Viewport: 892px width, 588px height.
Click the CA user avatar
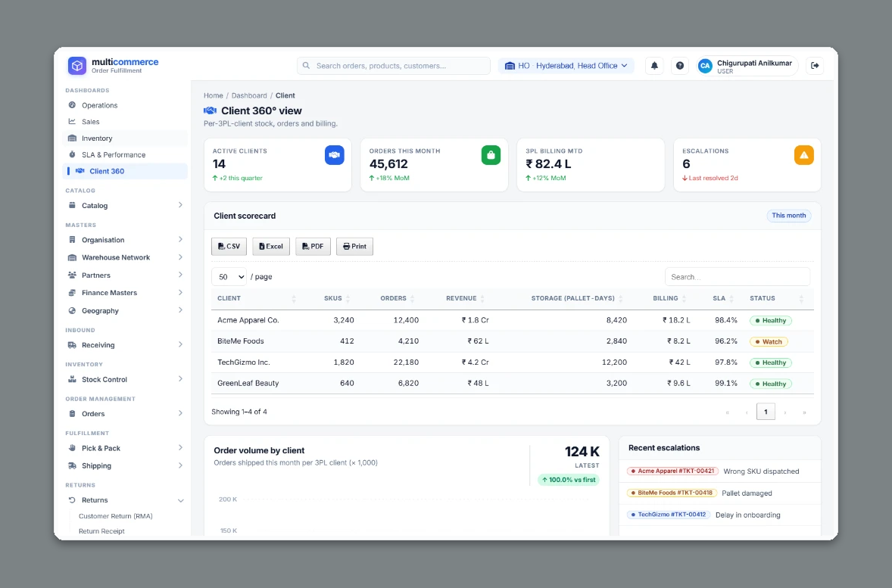pos(705,66)
